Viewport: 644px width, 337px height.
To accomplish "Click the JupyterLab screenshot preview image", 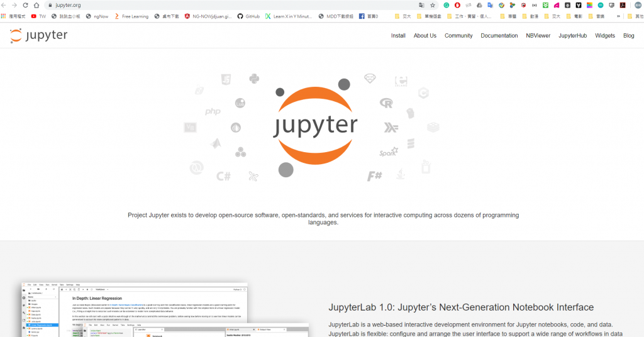I will (164, 310).
